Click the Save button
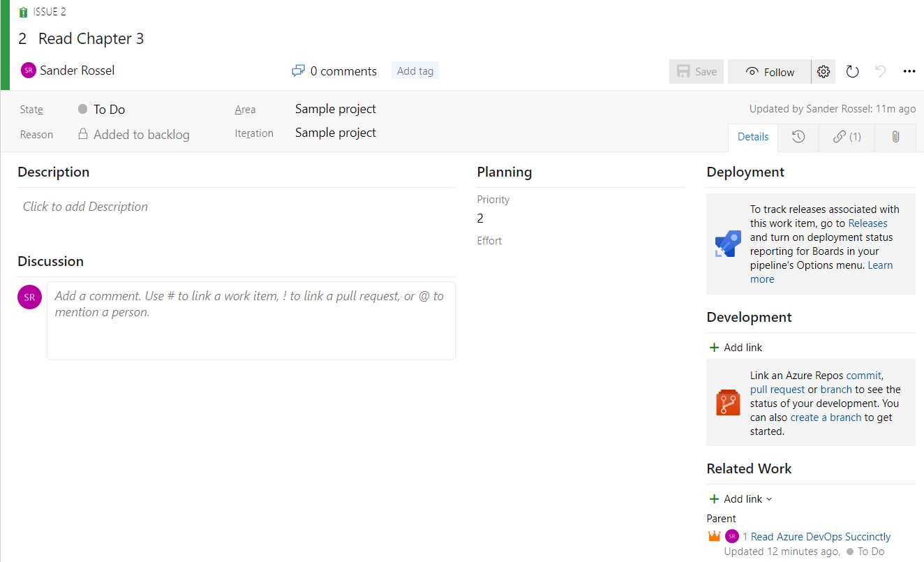This screenshot has width=924, height=562. [x=696, y=71]
